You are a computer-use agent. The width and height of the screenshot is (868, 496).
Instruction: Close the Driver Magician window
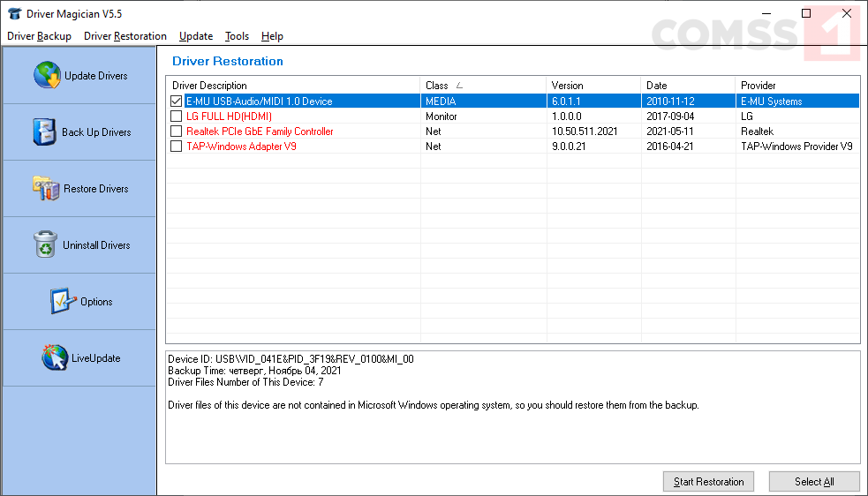[x=847, y=13]
